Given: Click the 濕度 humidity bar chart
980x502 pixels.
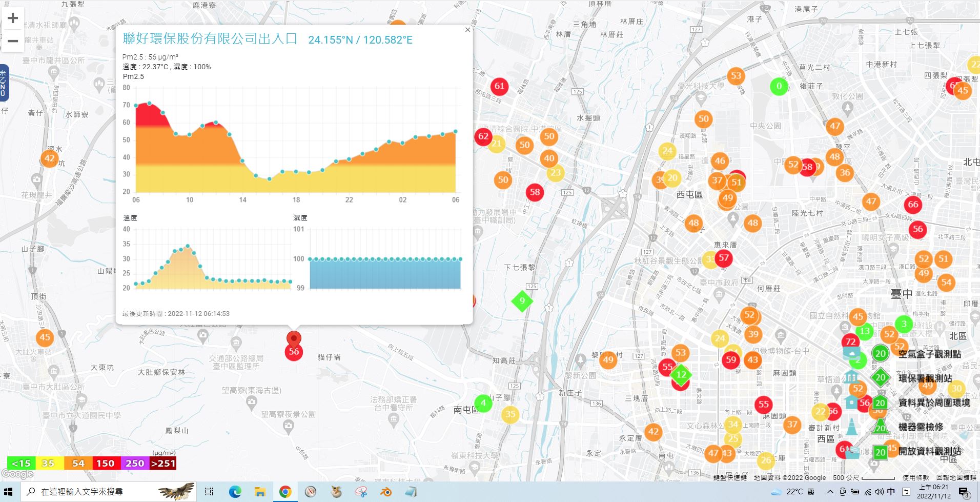Looking at the screenshot, I should [x=385, y=274].
